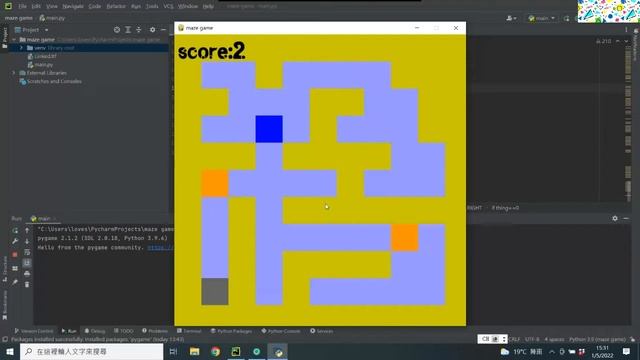
Task: Switch to main tab in Run panel
Action: 43,219
